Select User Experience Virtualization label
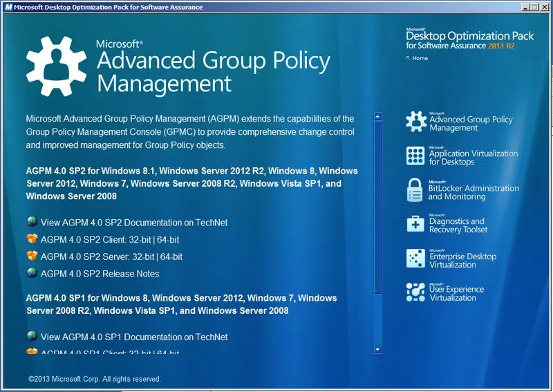This screenshot has width=553, height=392. click(456, 293)
